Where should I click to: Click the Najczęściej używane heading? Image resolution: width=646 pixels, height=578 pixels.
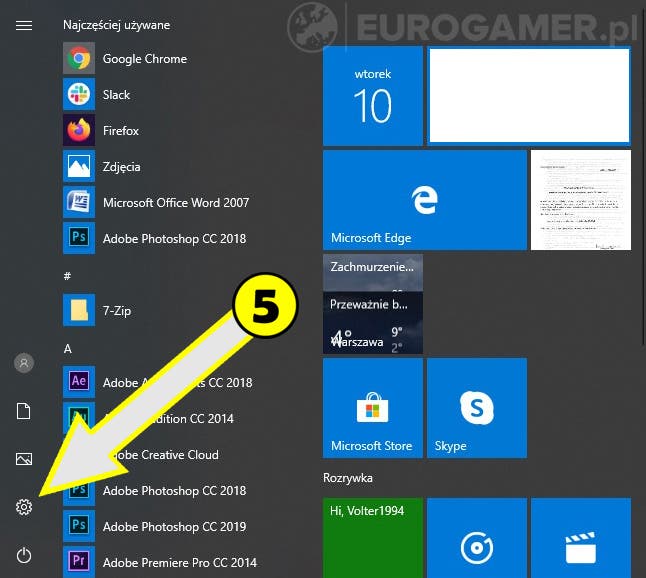click(117, 25)
